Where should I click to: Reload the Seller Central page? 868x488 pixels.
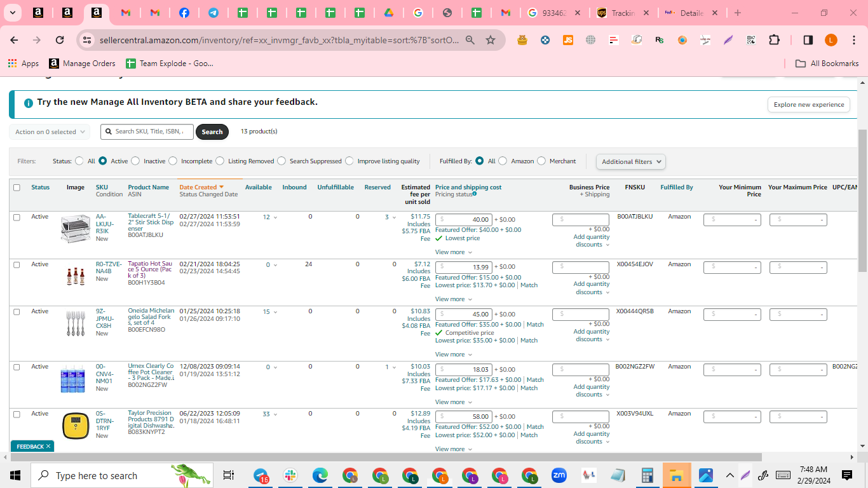pos(60,40)
